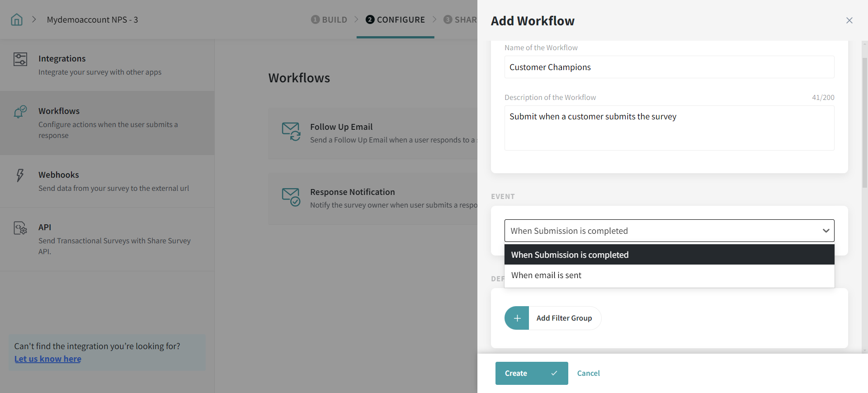The width and height of the screenshot is (868, 393).
Task: Click the API code gear icon
Action: pos(20,228)
